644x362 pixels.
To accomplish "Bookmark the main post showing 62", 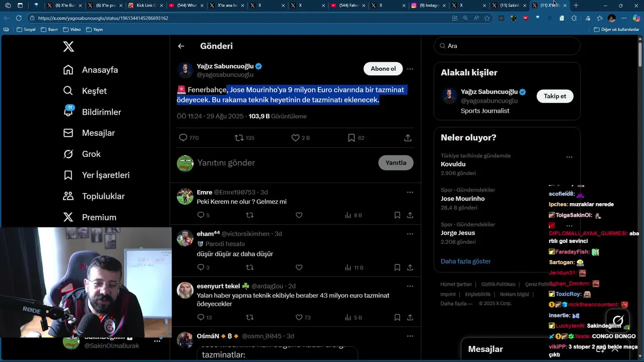I will point(356,138).
